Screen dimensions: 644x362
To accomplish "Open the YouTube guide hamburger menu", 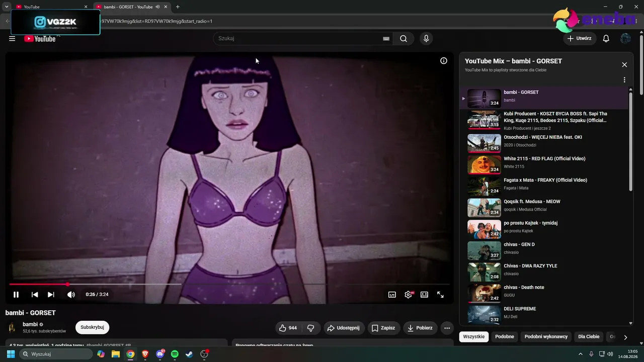I will [x=12, y=38].
